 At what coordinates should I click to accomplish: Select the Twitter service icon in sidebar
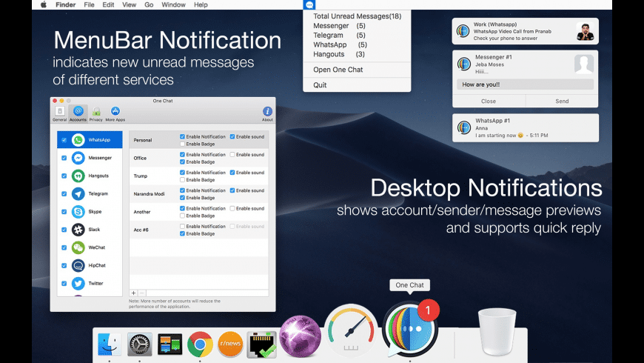tap(78, 283)
